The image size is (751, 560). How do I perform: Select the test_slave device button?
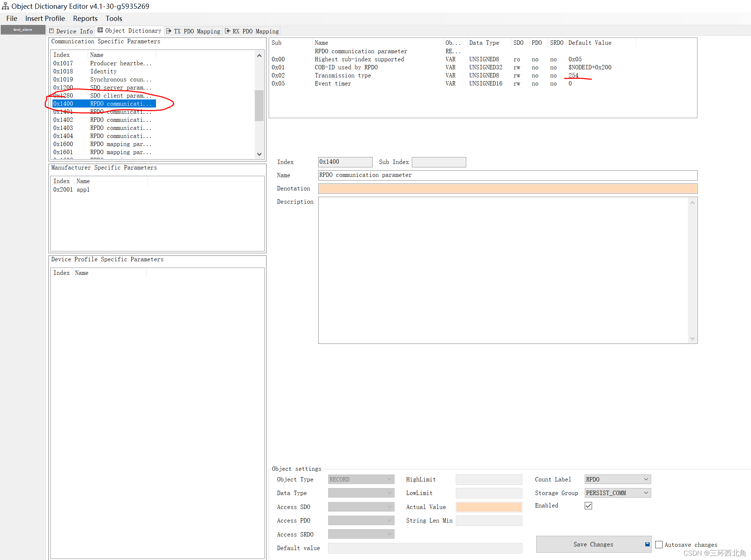(x=23, y=30)
